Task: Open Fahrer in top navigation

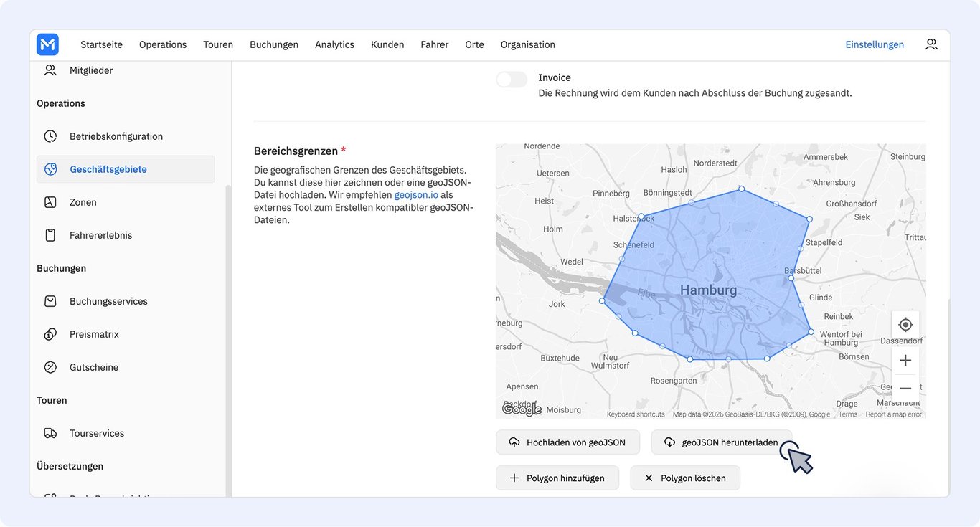Action: pos(435,44)
